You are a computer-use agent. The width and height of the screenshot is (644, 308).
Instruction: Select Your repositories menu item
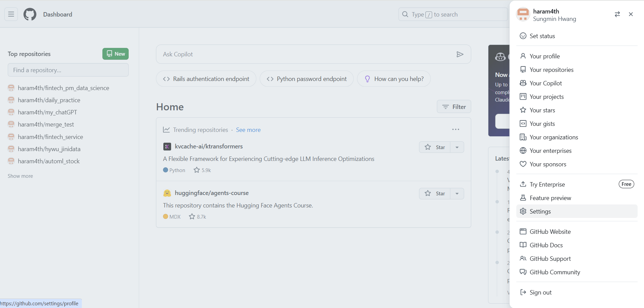577,69
